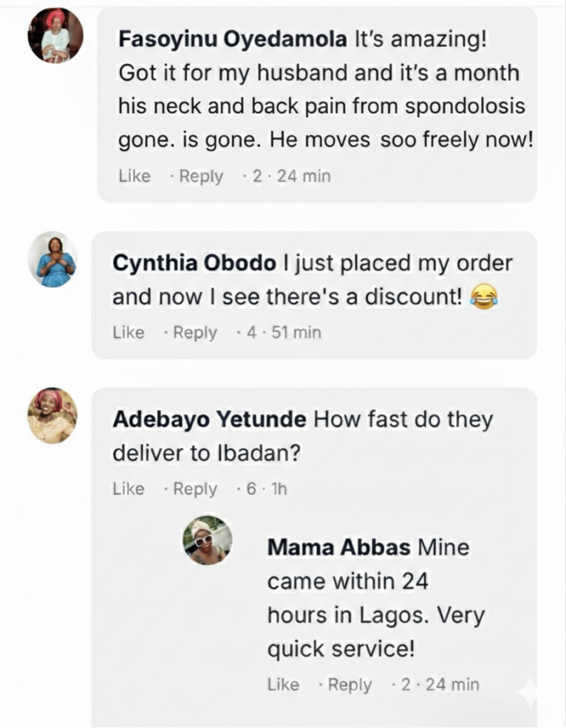Reply to Mama Abbas's comment
The height and width of the screenshot is (728, 566).
click(x=349, y=685)
